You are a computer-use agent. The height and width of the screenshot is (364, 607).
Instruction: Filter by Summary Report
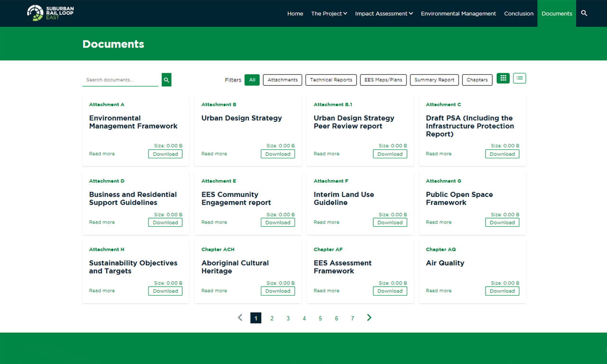(434, 80)
